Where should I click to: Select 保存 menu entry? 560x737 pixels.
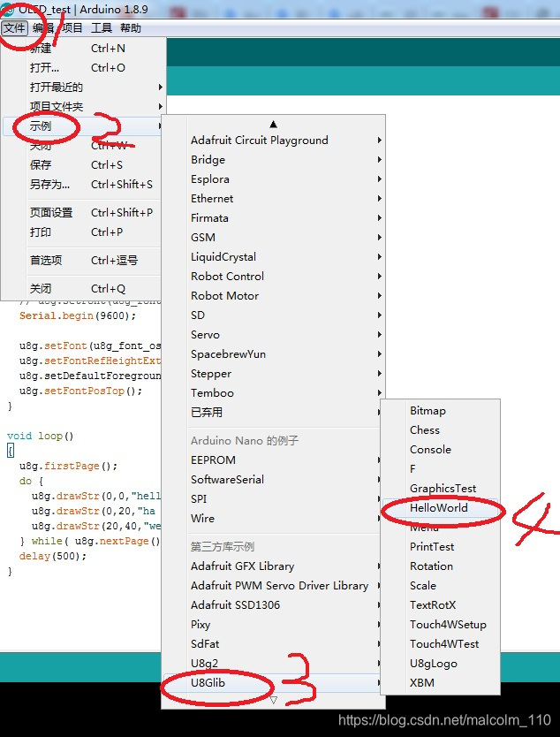pos(82,165)
